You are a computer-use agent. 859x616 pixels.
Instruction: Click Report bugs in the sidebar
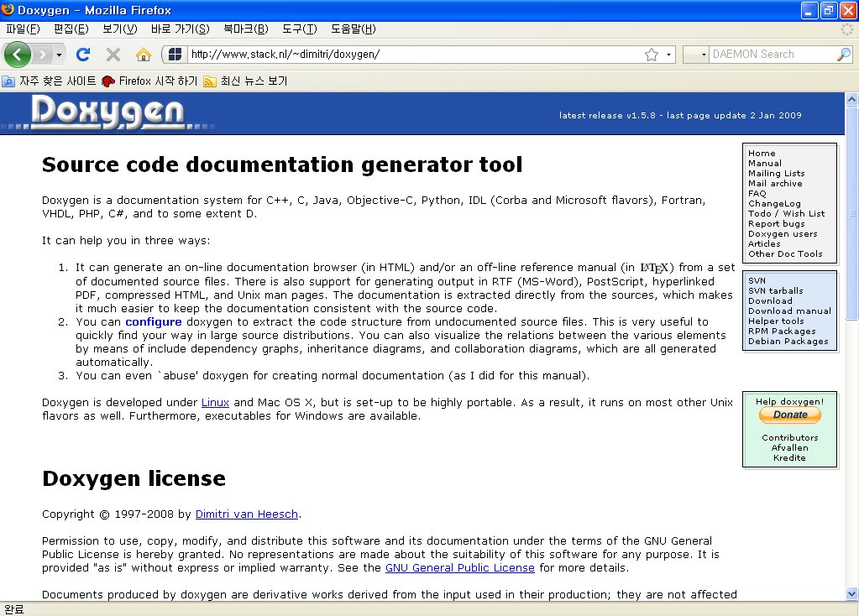pos(776,223)
